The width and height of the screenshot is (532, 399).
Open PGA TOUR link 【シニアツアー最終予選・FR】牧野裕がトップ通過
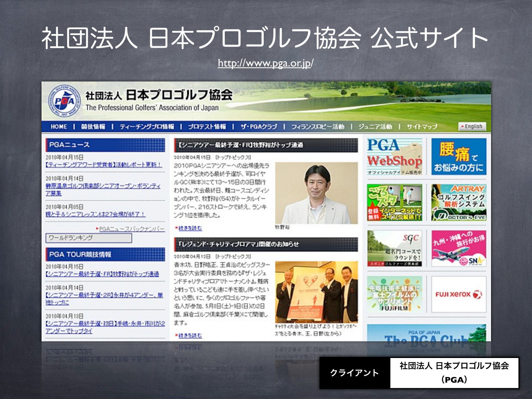(x=102, y=274)
